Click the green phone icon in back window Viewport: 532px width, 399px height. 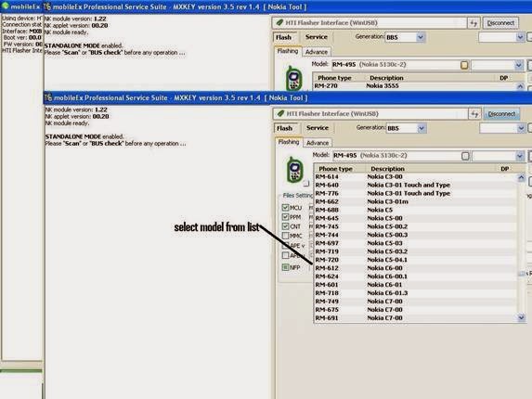[x=293, y=78]
